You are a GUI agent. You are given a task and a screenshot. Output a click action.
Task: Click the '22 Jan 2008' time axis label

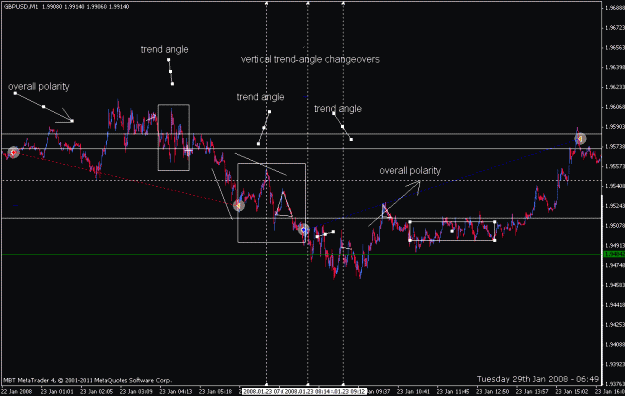(17, 392)
